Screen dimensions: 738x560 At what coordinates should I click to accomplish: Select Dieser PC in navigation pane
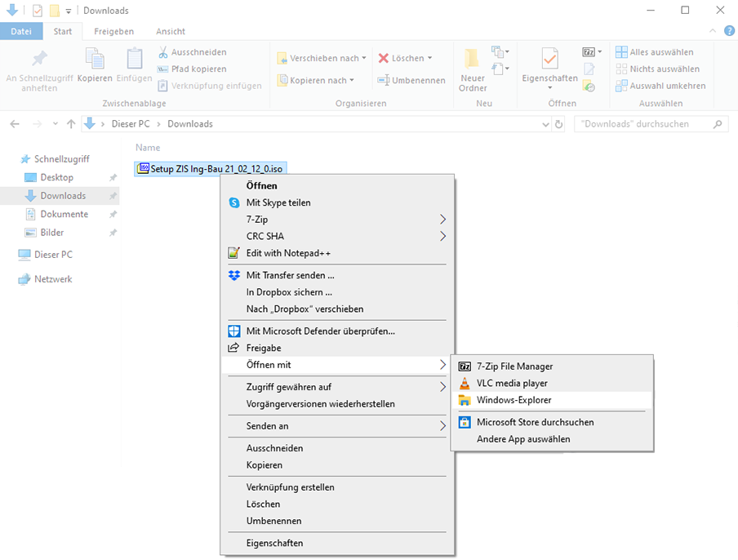pos(53,255)
